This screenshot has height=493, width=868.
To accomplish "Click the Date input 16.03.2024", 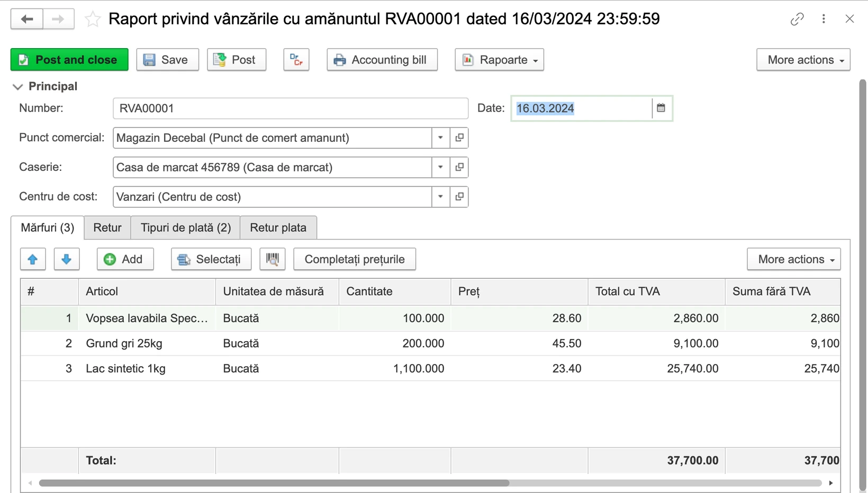I will click(582, 108).
